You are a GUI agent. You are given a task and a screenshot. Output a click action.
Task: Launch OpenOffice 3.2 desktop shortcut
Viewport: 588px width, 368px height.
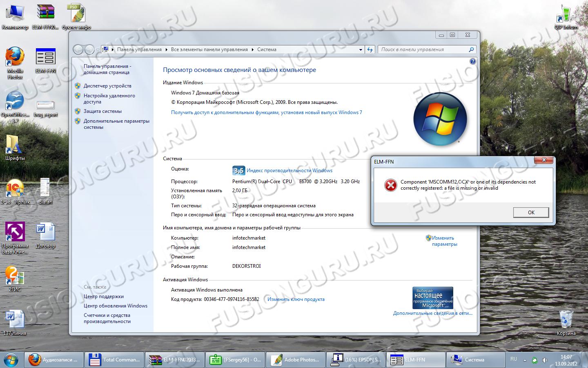pos(15,107)
